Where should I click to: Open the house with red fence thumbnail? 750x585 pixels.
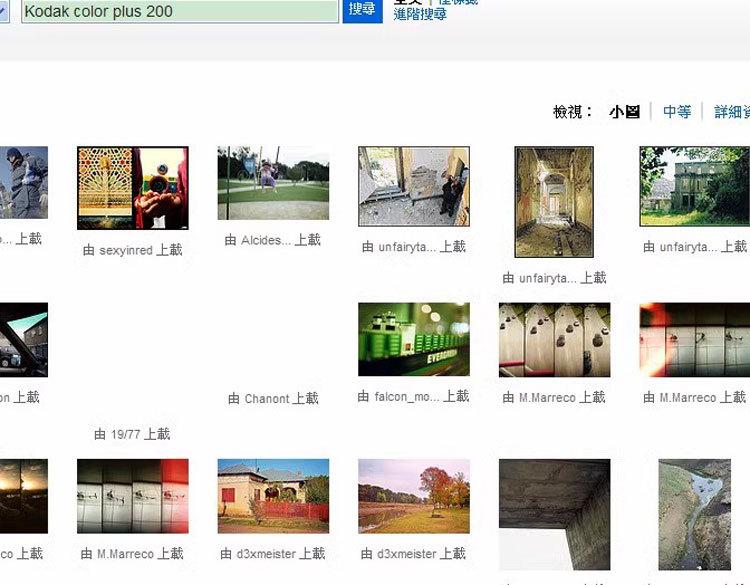(273, 496)
